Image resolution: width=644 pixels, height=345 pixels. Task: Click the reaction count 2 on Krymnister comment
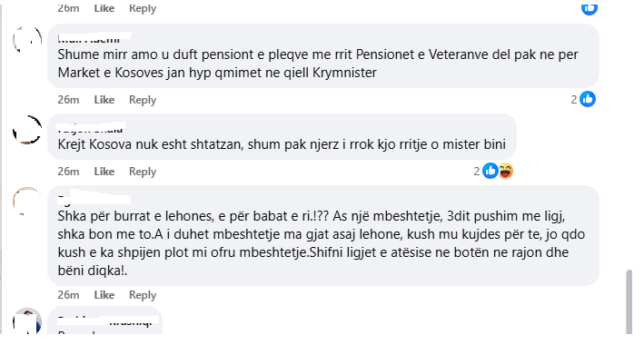click(574, 99)
